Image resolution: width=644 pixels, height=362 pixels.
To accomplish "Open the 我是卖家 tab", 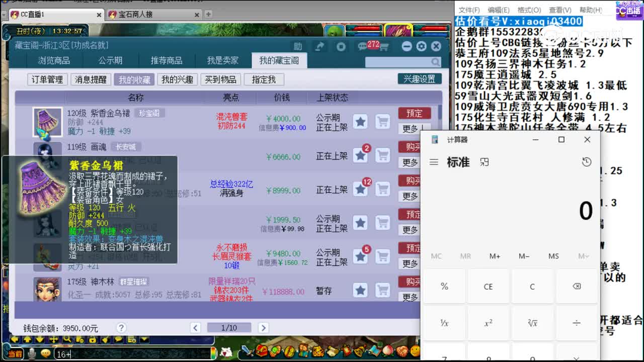I will click(x=223, y=60).
